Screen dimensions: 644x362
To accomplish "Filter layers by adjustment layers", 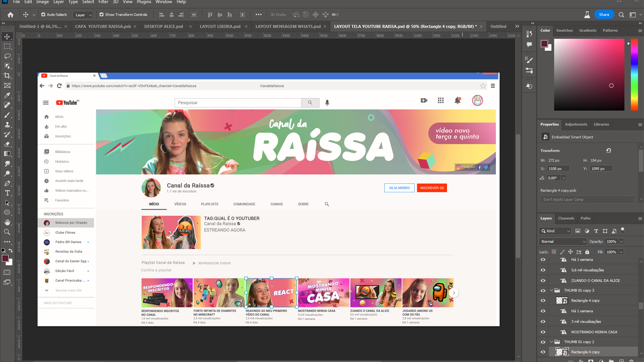I will click(587, 231).
